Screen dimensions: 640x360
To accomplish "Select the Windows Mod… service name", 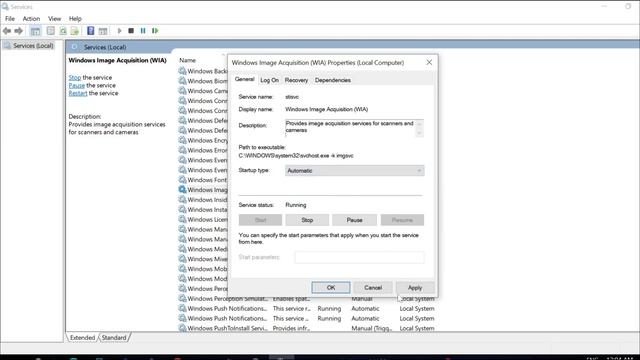I will coord(207,278).
